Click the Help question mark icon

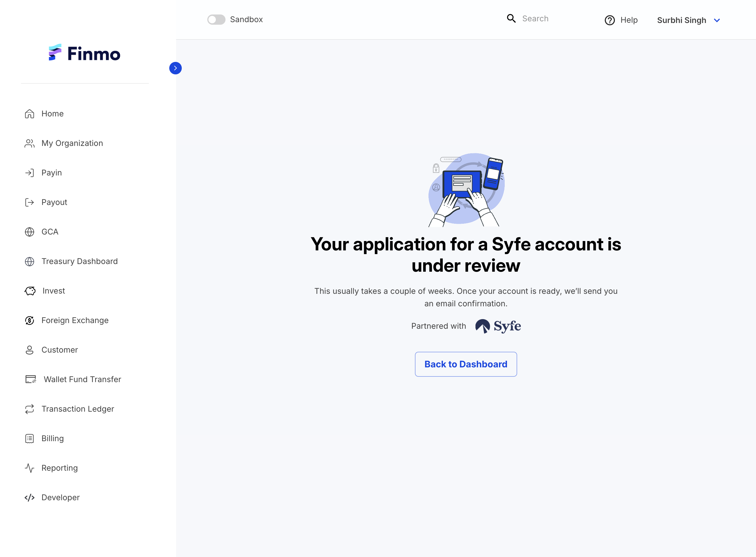[x=610, y=20]
